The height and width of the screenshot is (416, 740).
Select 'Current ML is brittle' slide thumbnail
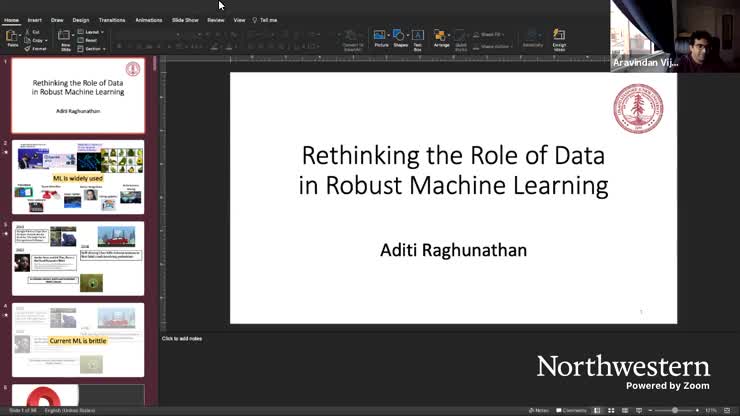(78, 340)
